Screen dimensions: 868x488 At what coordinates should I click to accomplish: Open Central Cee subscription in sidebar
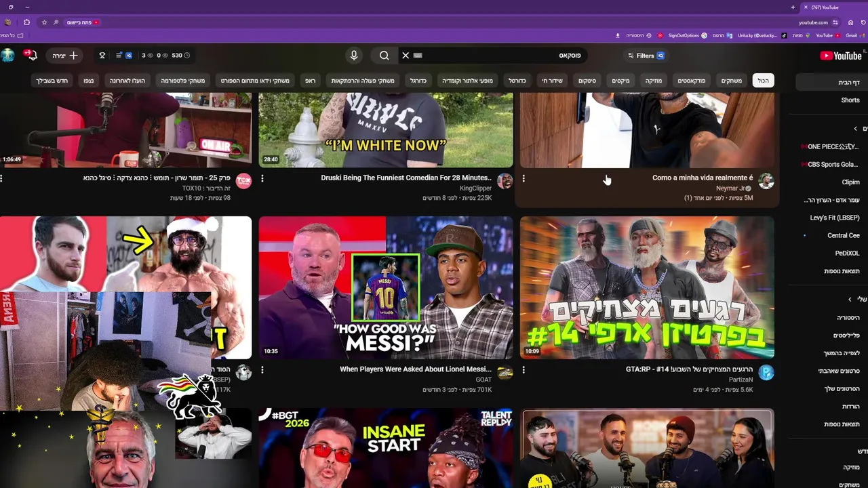coord(843,235)
